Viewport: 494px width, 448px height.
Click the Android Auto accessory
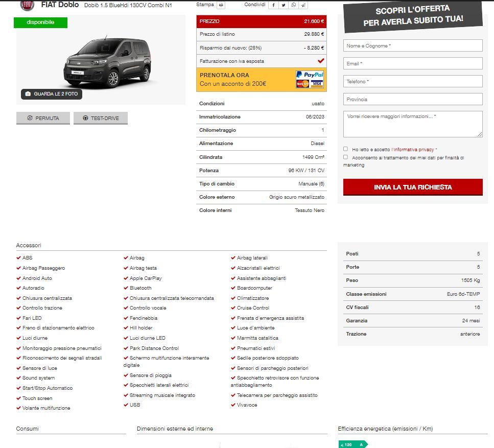(37, 278)
